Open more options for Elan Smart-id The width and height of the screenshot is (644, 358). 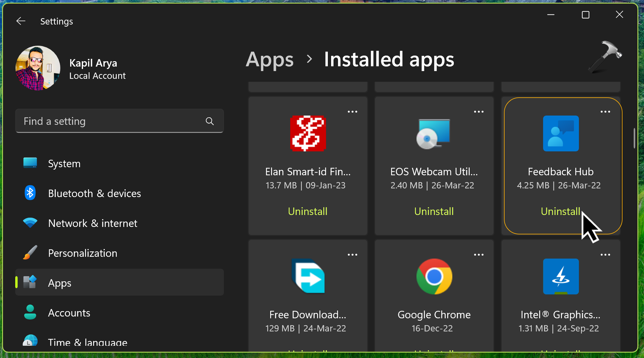click(x=352, y=112)
